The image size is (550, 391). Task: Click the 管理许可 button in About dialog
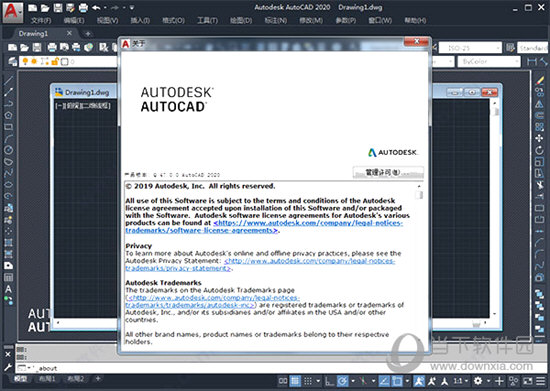388,173
